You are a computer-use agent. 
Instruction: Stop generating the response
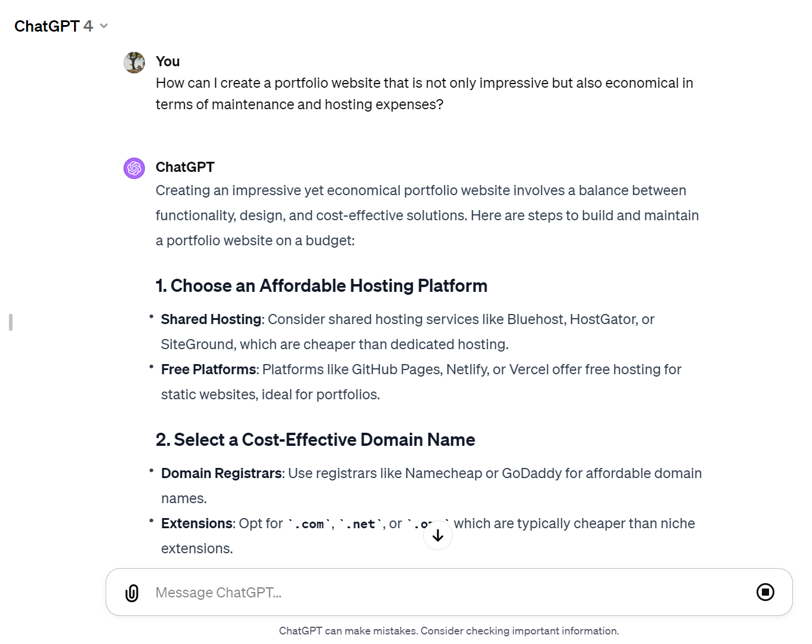pyautogui.click(x=765, y=592)
